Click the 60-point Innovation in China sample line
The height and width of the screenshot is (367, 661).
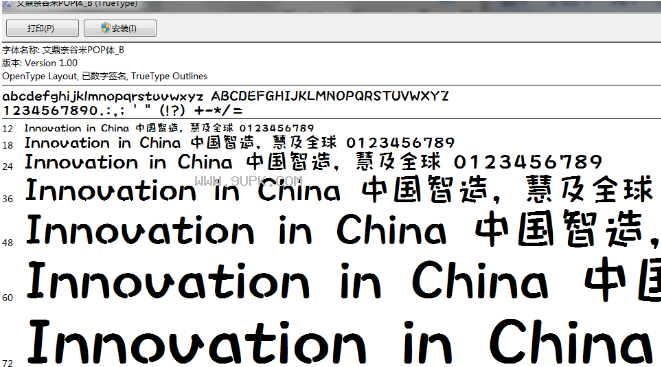click(344, 280)
